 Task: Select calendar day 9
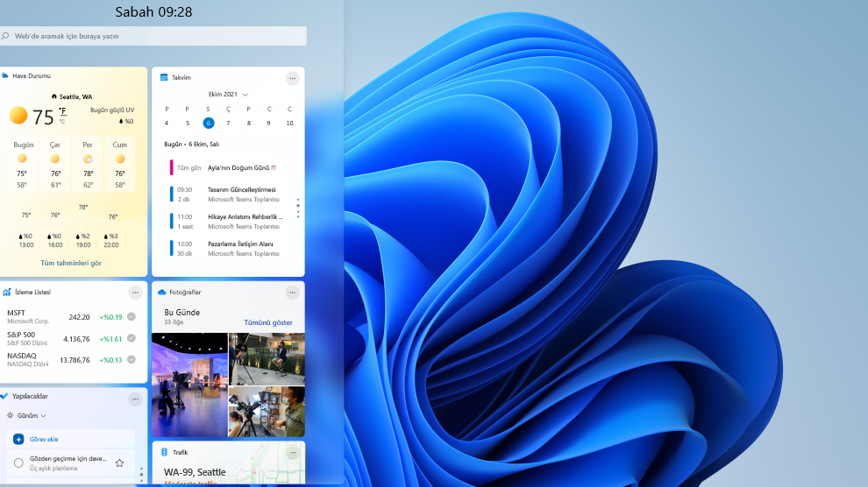click(x=268, y=124)
